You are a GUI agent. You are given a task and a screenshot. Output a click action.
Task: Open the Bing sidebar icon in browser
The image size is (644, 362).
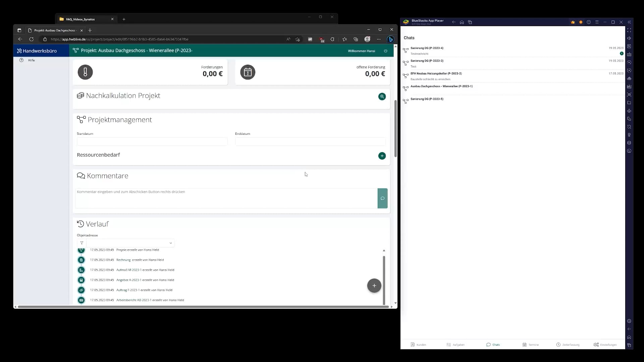(x=390, y=39)
